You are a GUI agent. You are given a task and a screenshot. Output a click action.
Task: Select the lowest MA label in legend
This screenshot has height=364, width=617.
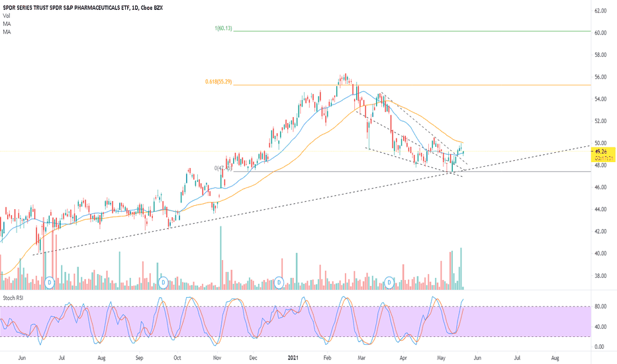[7, 32]
